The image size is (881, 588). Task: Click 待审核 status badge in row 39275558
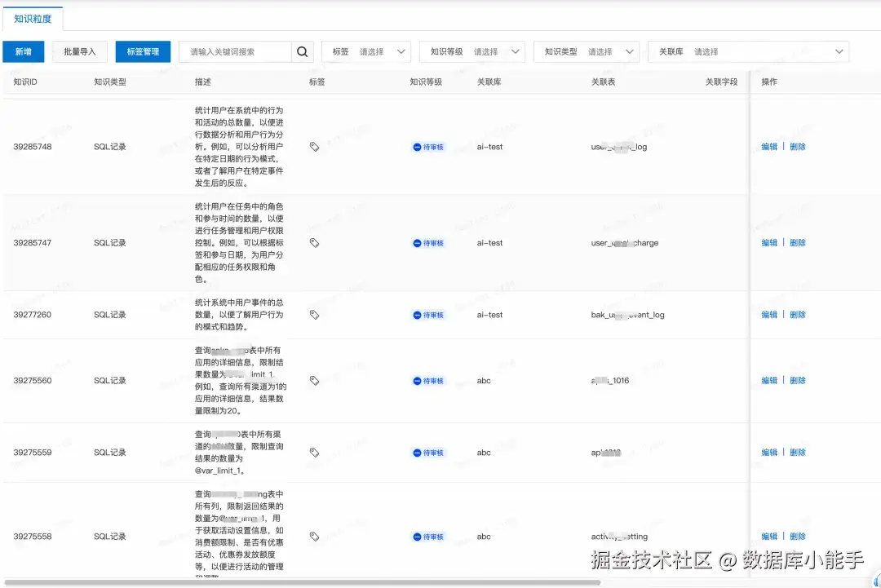click(428, 537)
